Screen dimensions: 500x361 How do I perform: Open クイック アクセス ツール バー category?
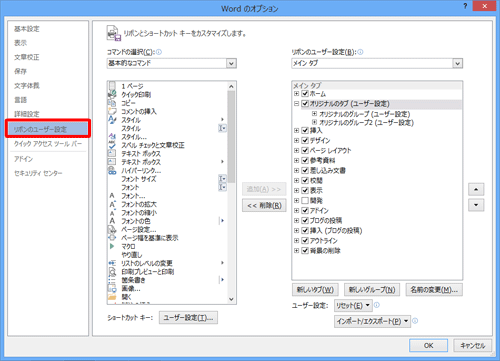(x=48, y=144)
